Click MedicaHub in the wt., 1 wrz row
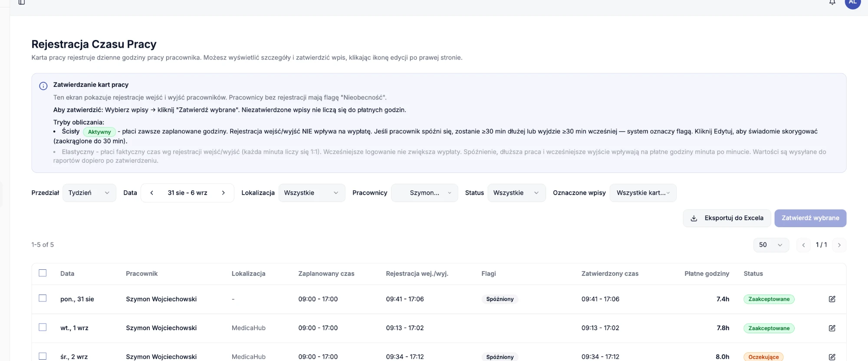 click(249, 328)
